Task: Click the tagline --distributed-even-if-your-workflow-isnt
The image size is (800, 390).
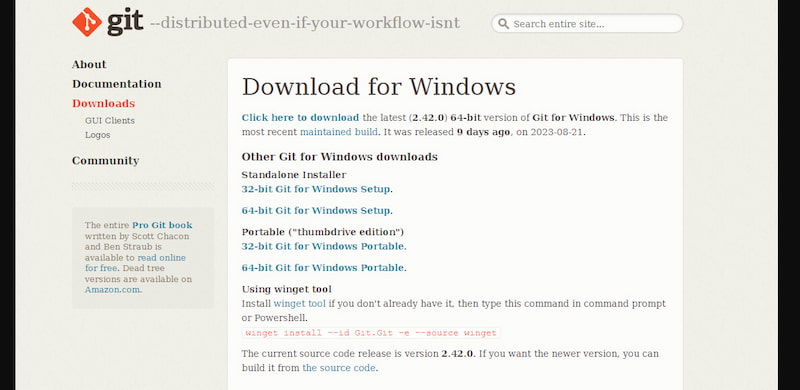Action: pos(305,23)
